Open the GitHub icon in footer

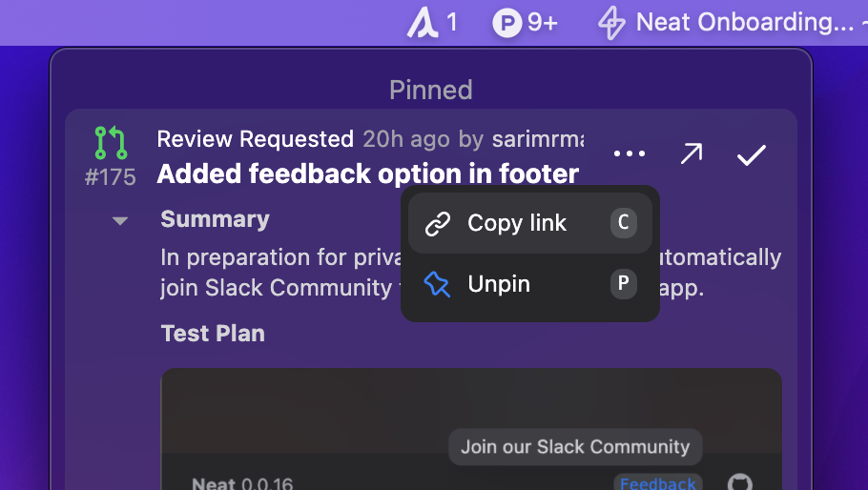(739, 482)
